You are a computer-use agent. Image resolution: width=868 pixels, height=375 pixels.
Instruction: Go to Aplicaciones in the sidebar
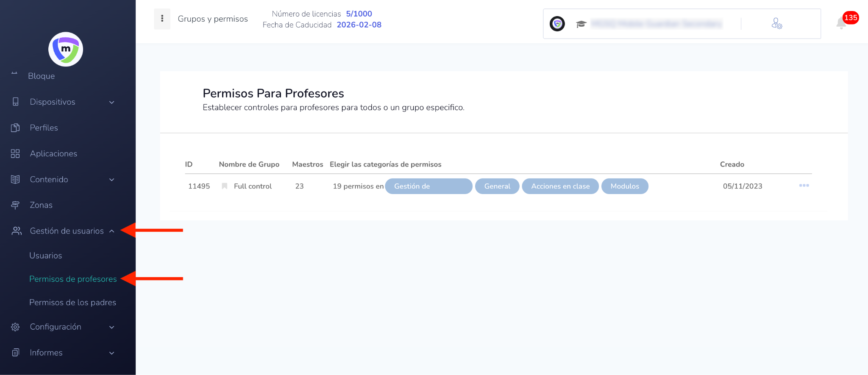coord(53,154)
